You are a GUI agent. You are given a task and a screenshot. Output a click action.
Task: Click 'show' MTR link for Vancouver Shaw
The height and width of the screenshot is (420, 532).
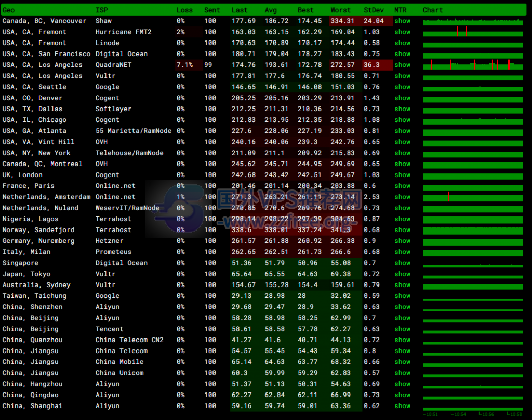(403, 21)
